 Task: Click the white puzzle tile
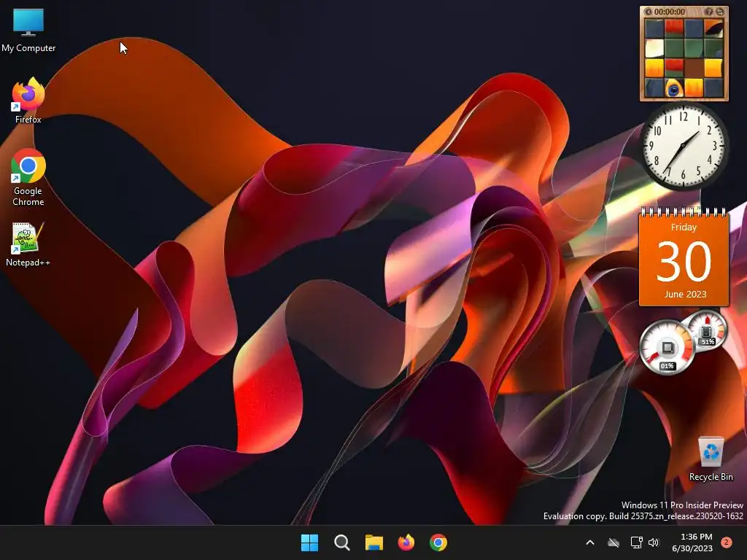point(654,48)
